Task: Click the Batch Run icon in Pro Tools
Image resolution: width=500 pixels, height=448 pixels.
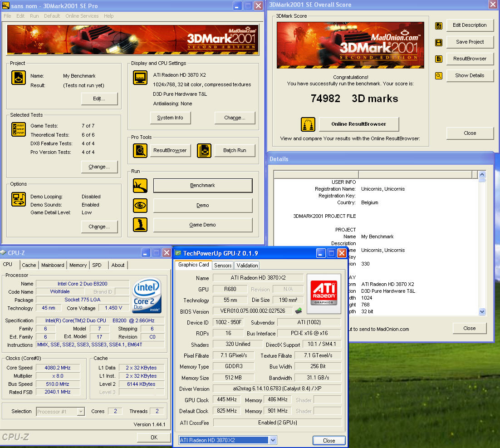Action: [204, 151]
